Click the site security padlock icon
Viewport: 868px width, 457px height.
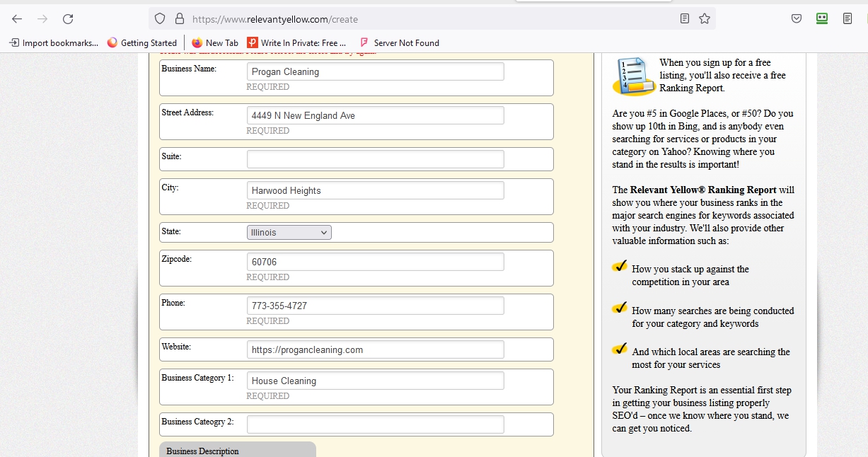[179, 19]
